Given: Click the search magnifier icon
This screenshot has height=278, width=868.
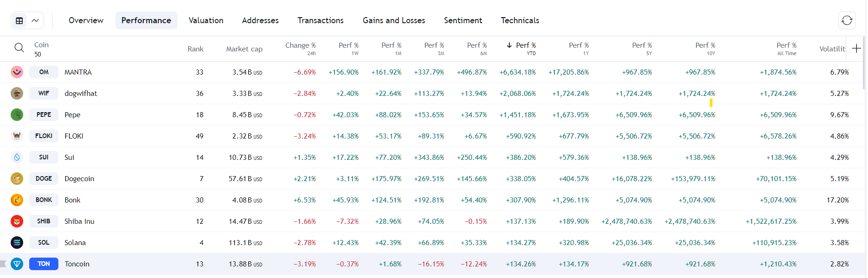Looking at the screenshot, I should tap(19, 48).
